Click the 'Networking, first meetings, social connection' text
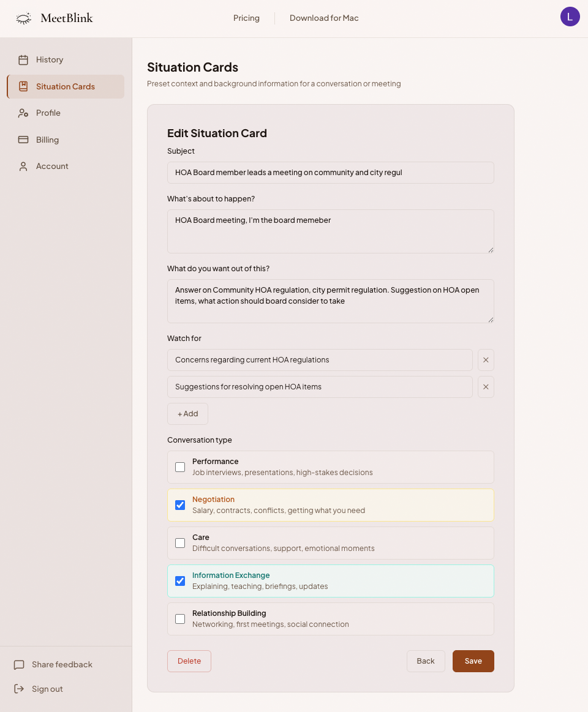This screenshot has height=712, width=588. pyautogui.click(x=270, y=624)
